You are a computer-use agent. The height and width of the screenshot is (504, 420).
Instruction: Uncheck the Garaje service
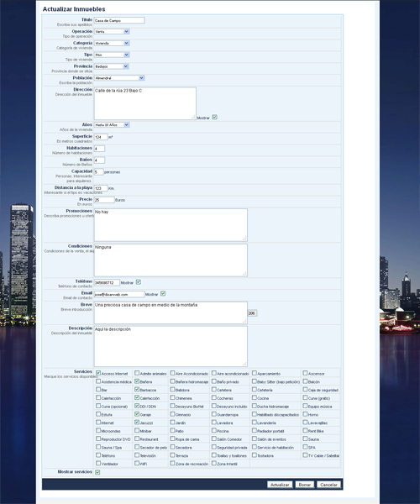[x=137, y=414]
